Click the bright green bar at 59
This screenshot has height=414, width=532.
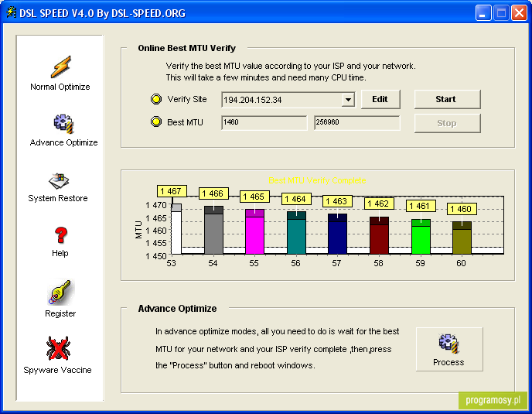pos(421,237)
